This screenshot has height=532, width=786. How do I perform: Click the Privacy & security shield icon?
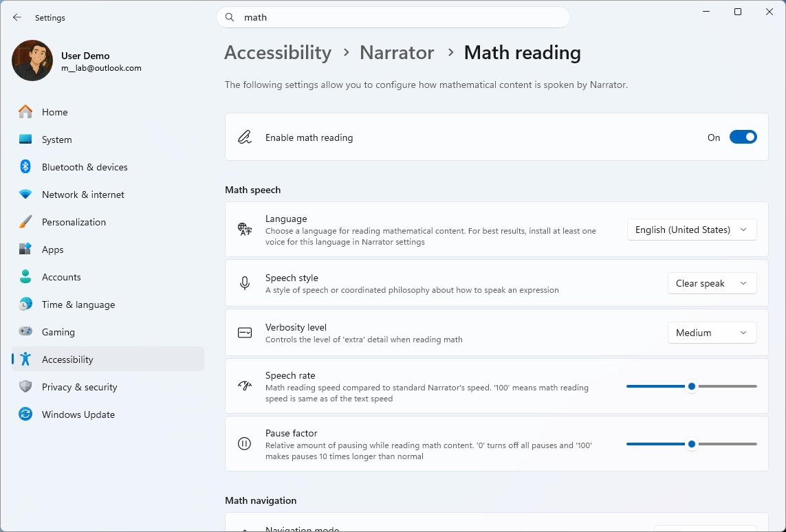(x=25, y=387)
